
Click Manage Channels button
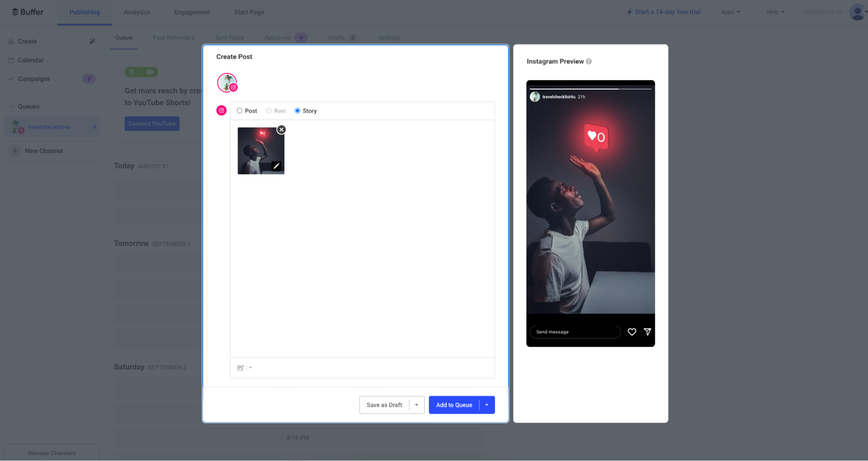(52, 453)
